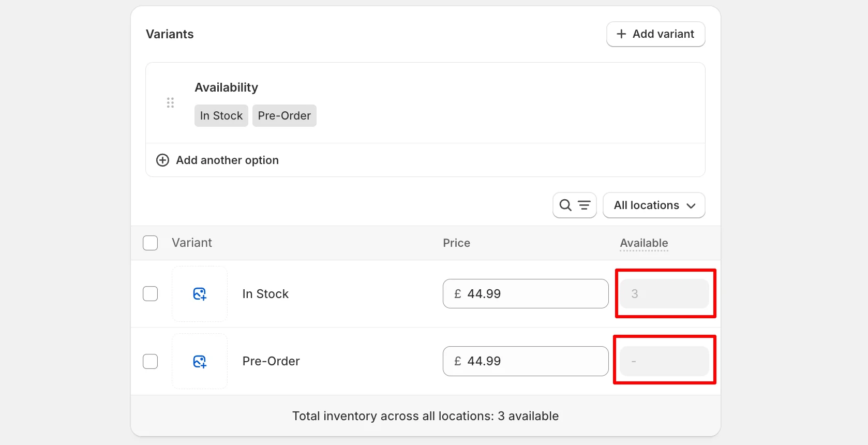Click the plus icon on Add variant

621,34
